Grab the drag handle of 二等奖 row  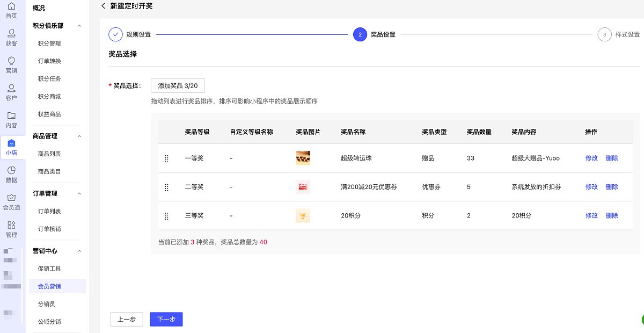(x=166, y=187)
